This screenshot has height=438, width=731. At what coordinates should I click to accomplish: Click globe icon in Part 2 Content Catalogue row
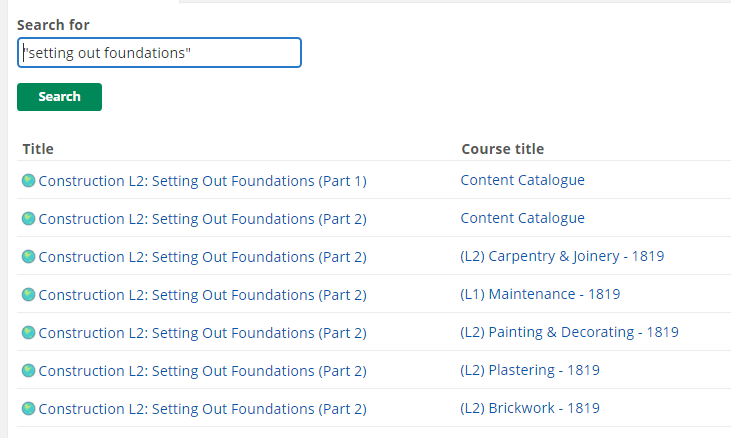pos(28,219)
